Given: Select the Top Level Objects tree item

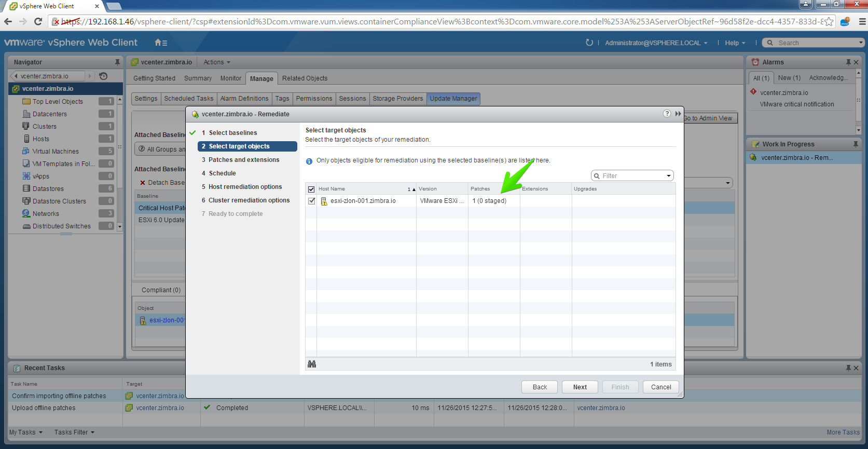Looking at the screenshot, I should [58, 101].
